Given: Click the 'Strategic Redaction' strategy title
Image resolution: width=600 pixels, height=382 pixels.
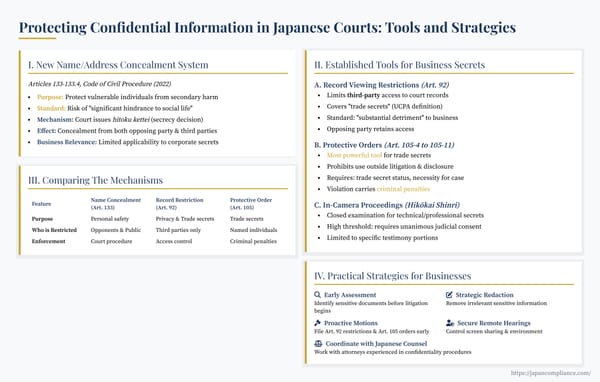Looking at the screenshot, I should pos(484,295).
